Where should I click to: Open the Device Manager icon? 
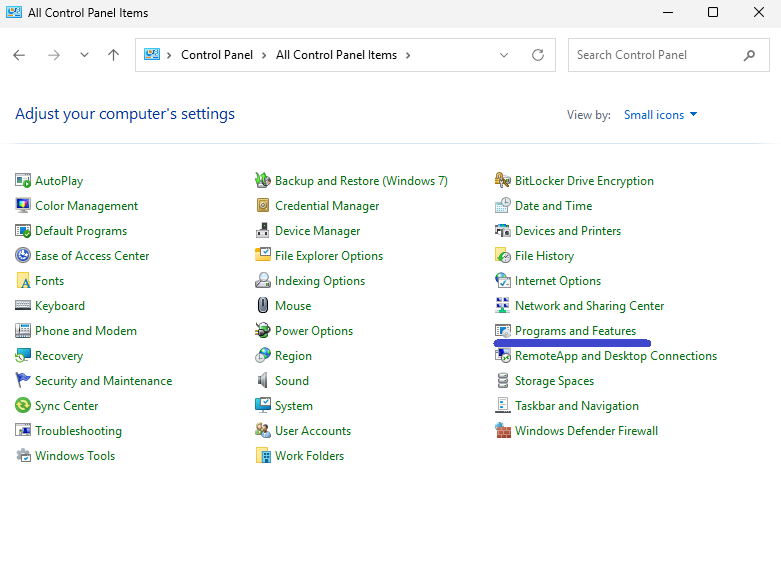[x=263, y=231]
